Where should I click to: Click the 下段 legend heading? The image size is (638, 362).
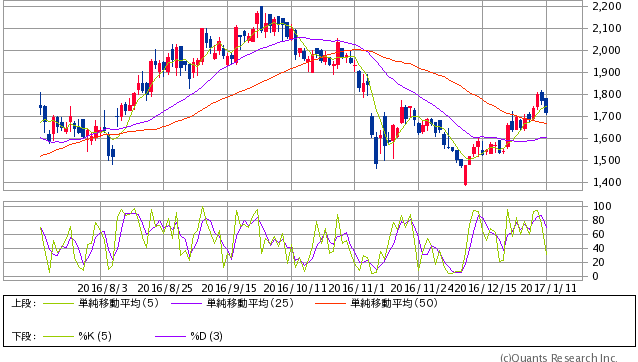[23, 336]
